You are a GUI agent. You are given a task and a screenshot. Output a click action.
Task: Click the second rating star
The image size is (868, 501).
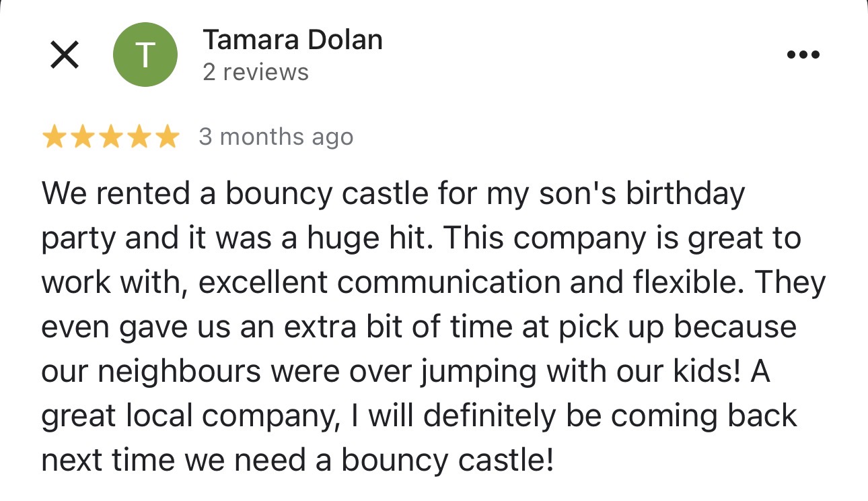(x=82, y=137)
